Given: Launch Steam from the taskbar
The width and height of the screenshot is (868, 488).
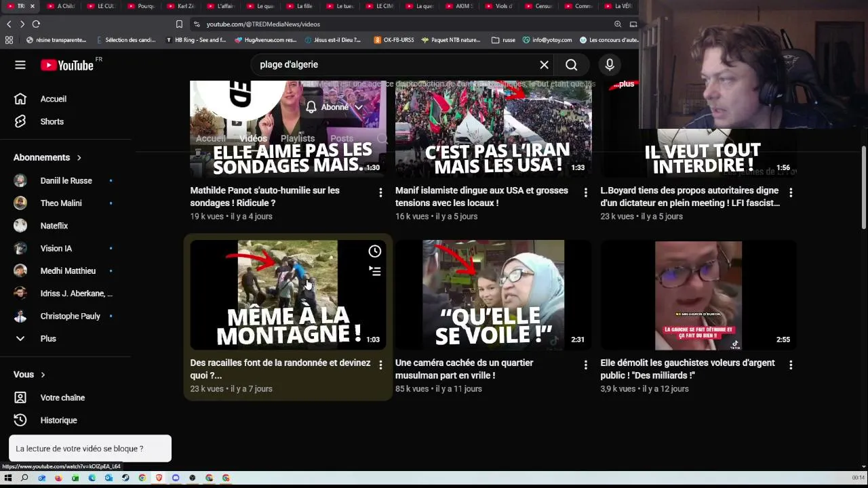Looking at the screenshot, I should [x=125, y=478].
